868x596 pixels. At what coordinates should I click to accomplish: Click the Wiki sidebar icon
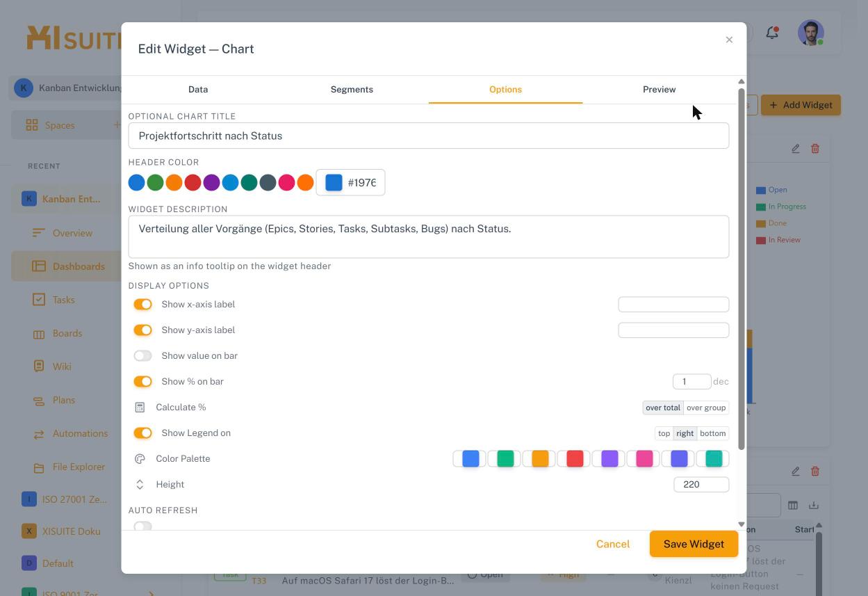coord(39,367)
